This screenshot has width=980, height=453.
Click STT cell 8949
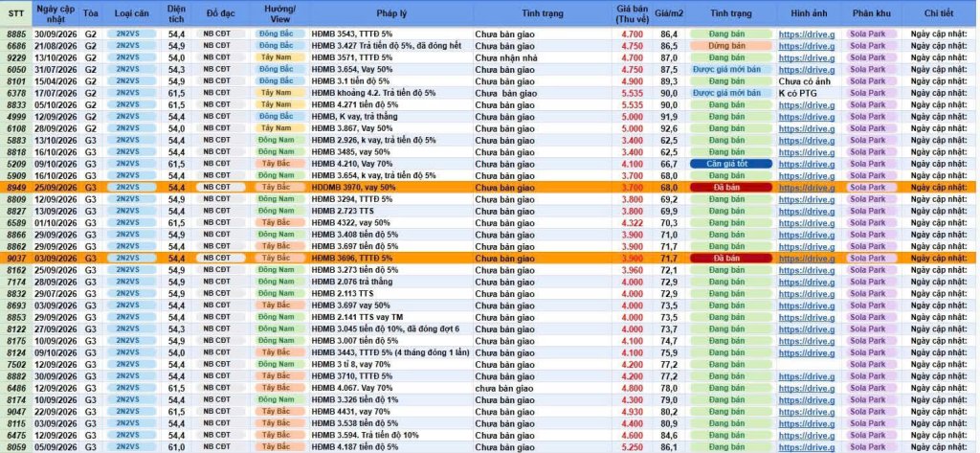[15, 188]
